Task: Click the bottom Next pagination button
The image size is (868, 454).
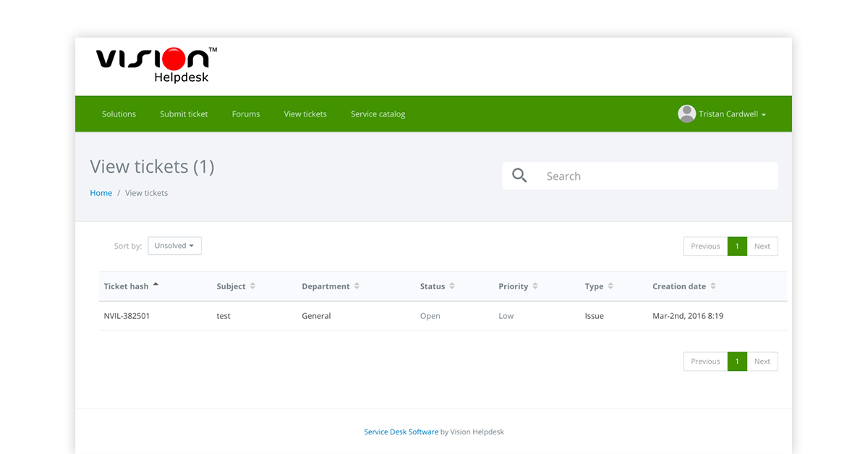Action: pyautogui.click(x=762, y=361)
